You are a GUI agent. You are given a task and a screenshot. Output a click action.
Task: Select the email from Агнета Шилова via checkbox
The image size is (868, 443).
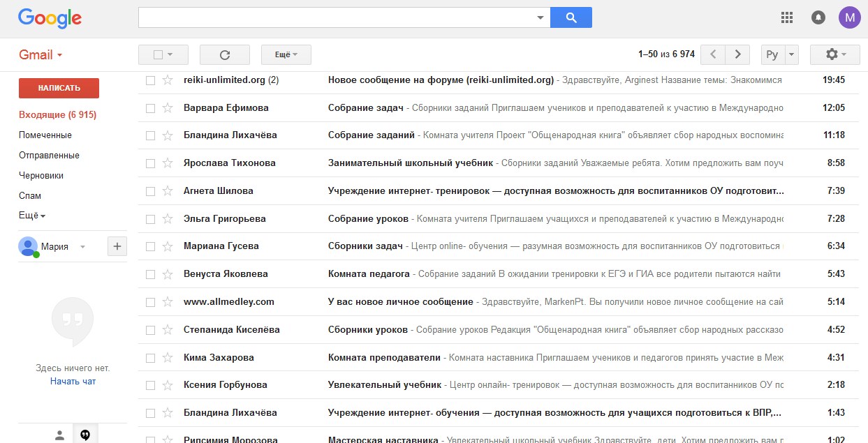150,191
